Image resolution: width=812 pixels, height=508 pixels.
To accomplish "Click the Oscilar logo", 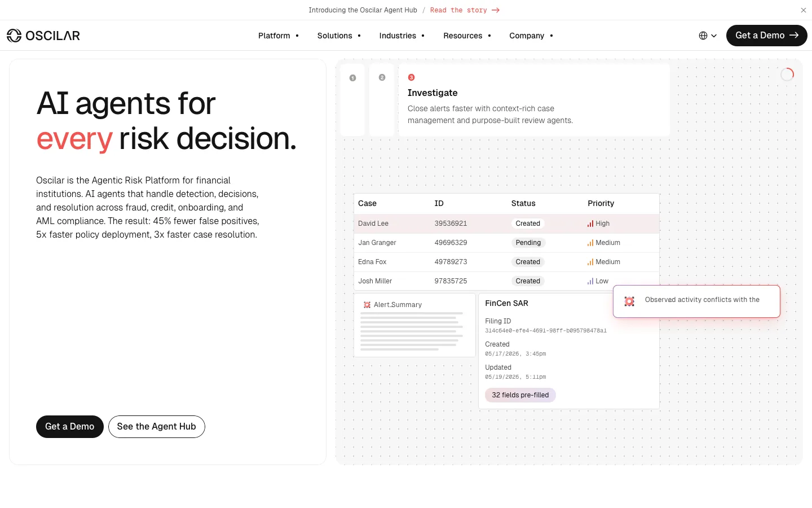I will 43,36.
